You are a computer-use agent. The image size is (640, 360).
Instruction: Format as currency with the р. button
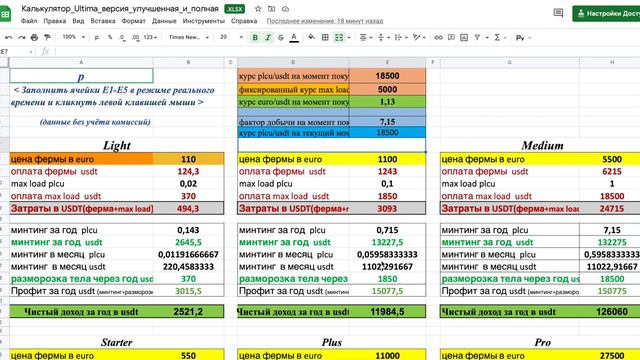click(x=97, y=37)
